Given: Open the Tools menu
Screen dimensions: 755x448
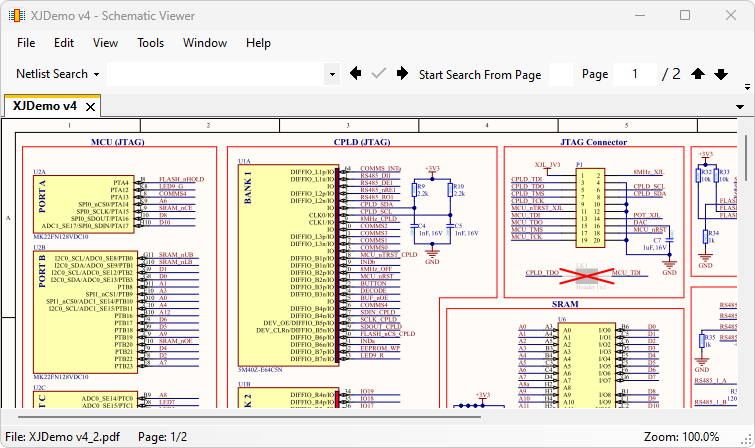Looking at the screenshot, I should point(150,43).
